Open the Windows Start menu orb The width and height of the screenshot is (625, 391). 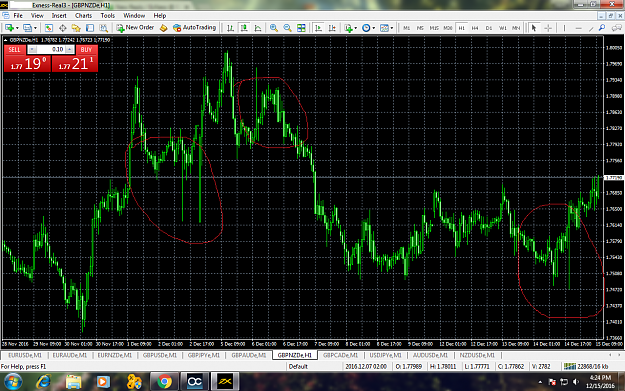[14, 382]
